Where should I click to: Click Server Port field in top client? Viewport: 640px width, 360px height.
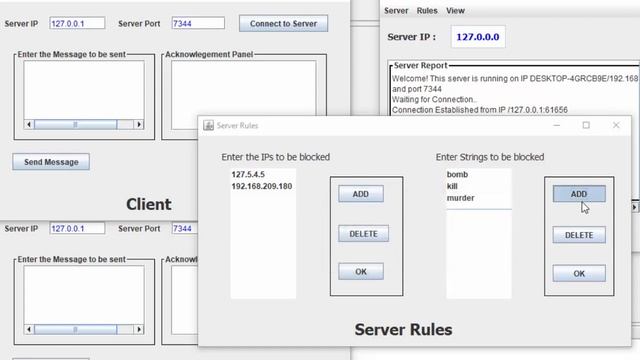[x=198, y=23]
